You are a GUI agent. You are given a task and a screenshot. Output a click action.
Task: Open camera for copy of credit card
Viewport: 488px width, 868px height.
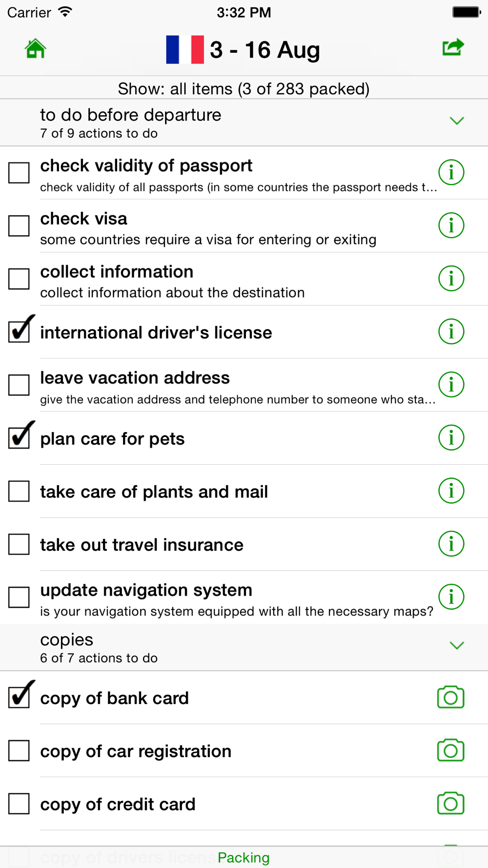(x=450, y=804)
